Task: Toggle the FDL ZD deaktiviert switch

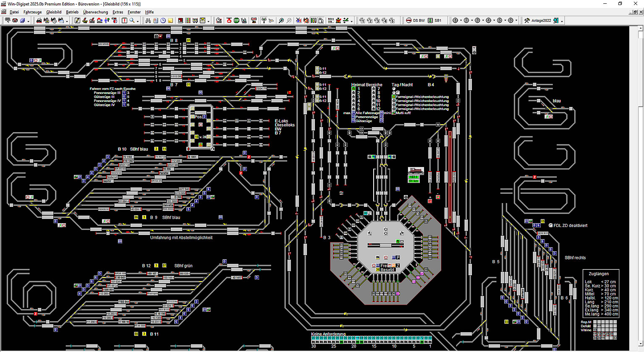Action: pos(551,225)
